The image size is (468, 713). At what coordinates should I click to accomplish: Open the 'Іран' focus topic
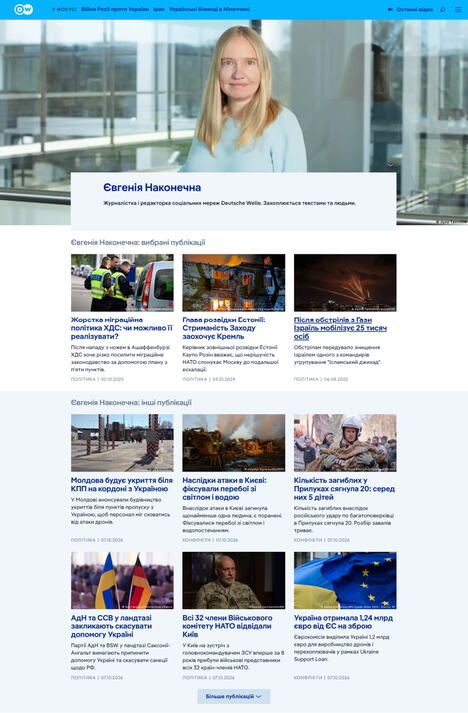click(159, 9)
